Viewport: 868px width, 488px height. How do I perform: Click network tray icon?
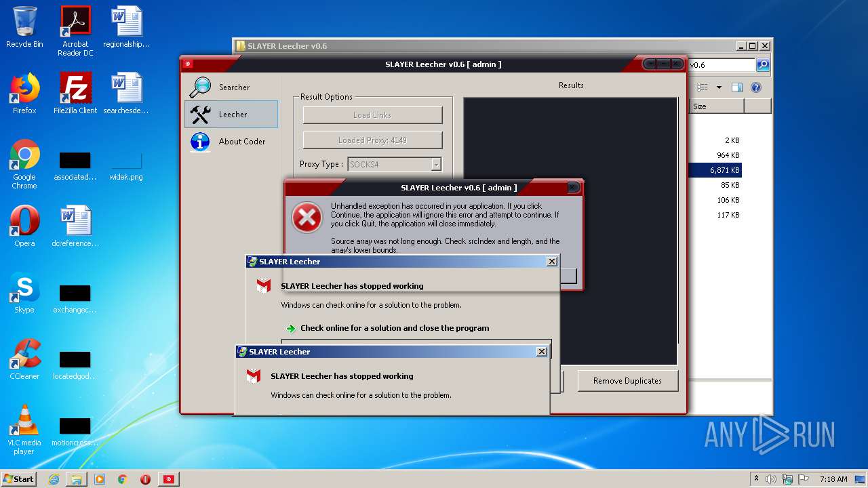788,479
